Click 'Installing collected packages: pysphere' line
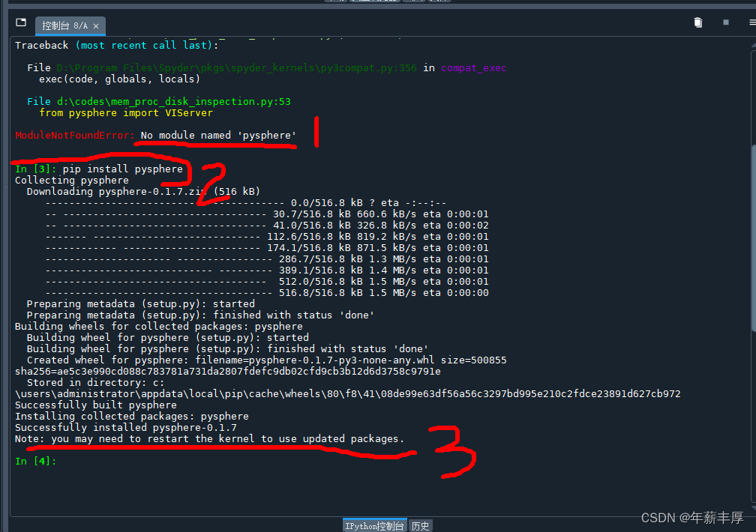This screenshot has width=756, height=532. (132, 417)
